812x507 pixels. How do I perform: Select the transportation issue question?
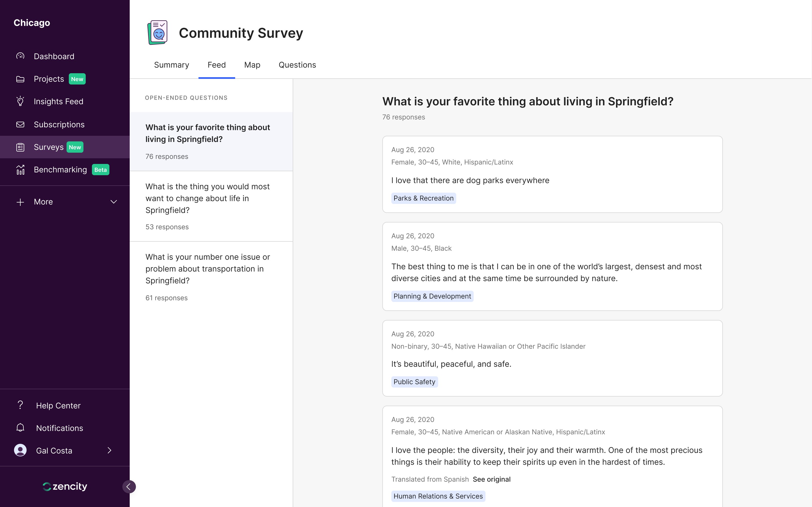click(208, 269)
